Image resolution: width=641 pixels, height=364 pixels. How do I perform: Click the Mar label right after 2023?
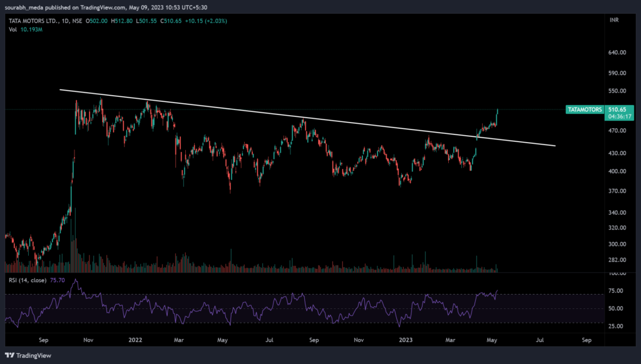click(x=450, y=340)
